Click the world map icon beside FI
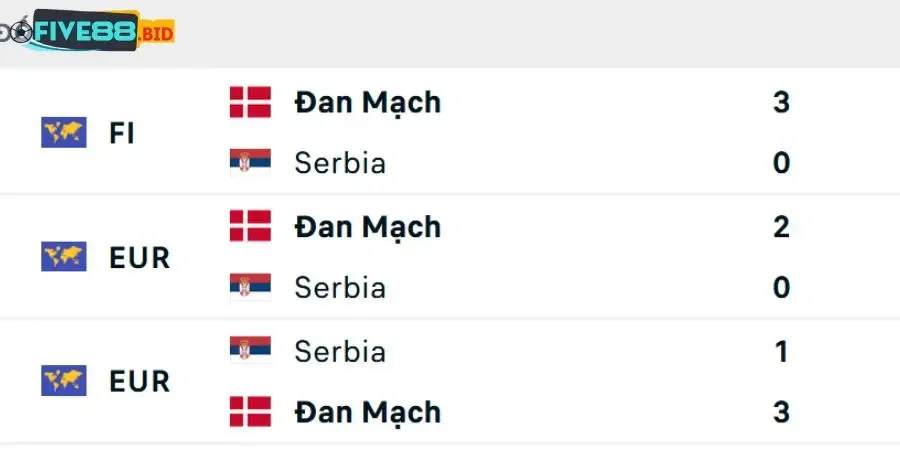 pos(63,132)
